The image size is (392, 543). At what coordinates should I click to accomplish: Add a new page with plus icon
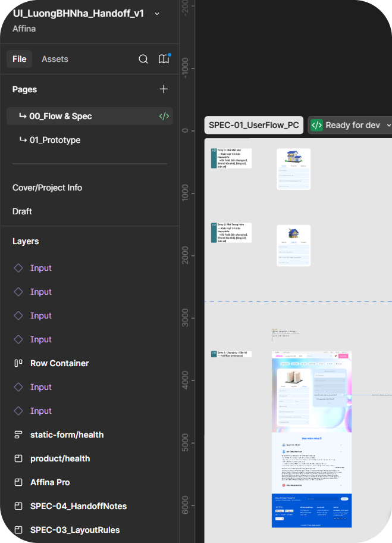pyautogui.click(x=164, y=89)
